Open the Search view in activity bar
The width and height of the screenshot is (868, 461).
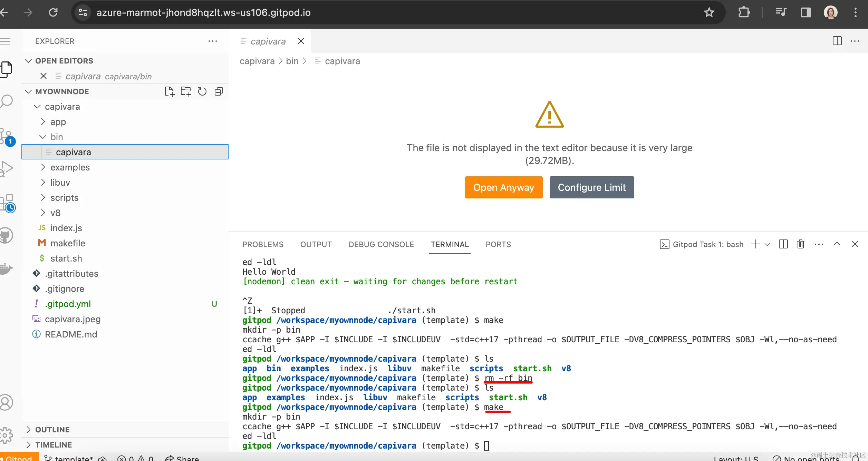7,101
